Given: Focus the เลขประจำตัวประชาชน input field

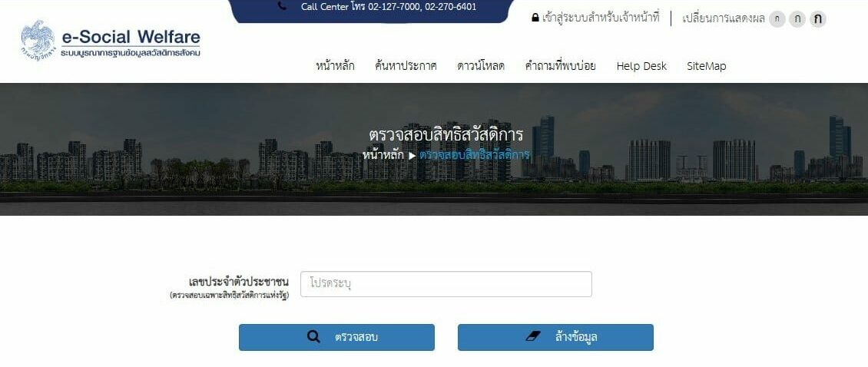Looking at the screenshot, I should coord(446,284).
